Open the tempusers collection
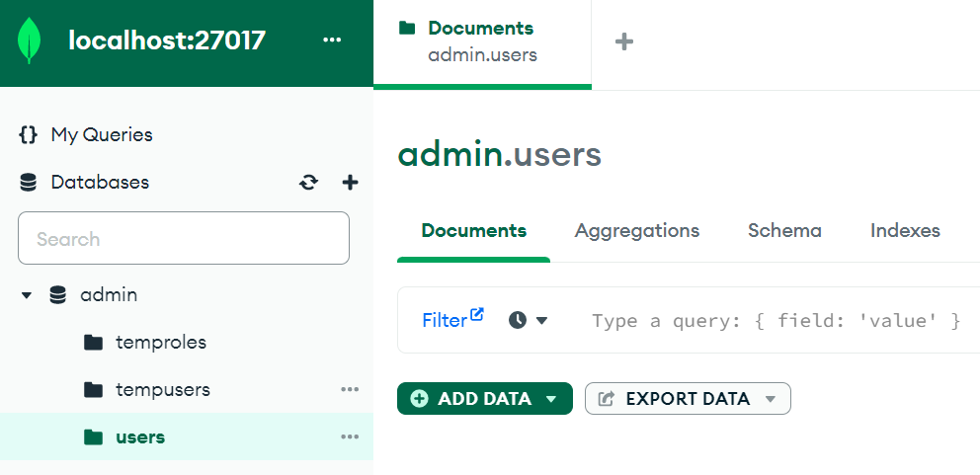The image size is (980, 475). (x=162, y=390)
